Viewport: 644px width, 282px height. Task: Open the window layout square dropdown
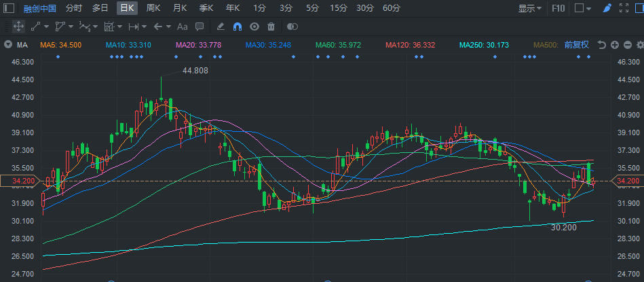(583, 7)
